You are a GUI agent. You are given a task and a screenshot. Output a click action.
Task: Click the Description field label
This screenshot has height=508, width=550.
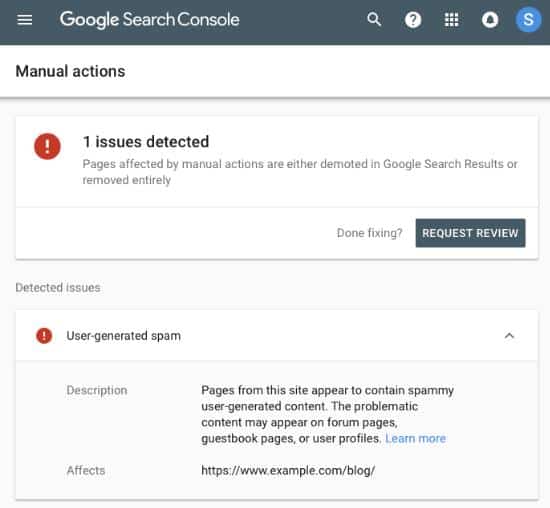(97, 390)
